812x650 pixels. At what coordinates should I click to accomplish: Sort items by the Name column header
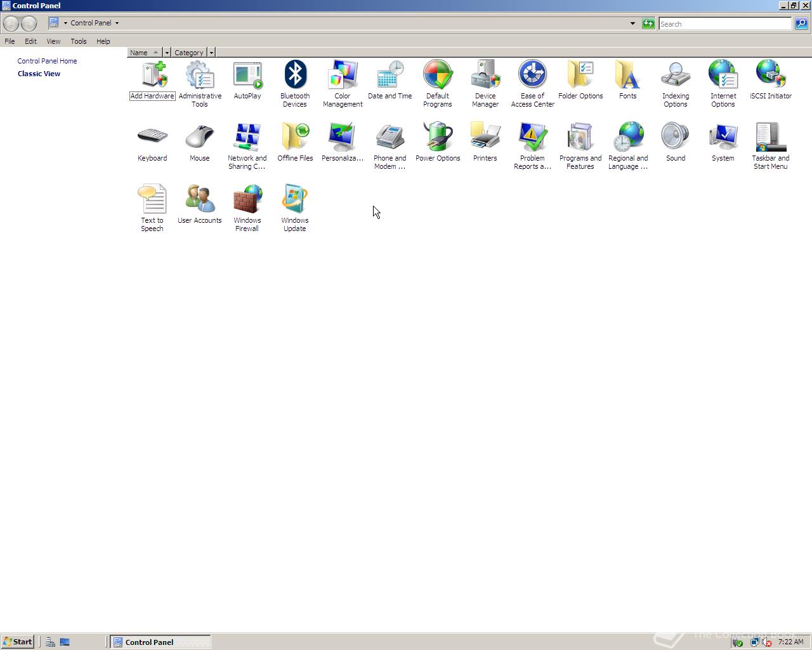145,53
